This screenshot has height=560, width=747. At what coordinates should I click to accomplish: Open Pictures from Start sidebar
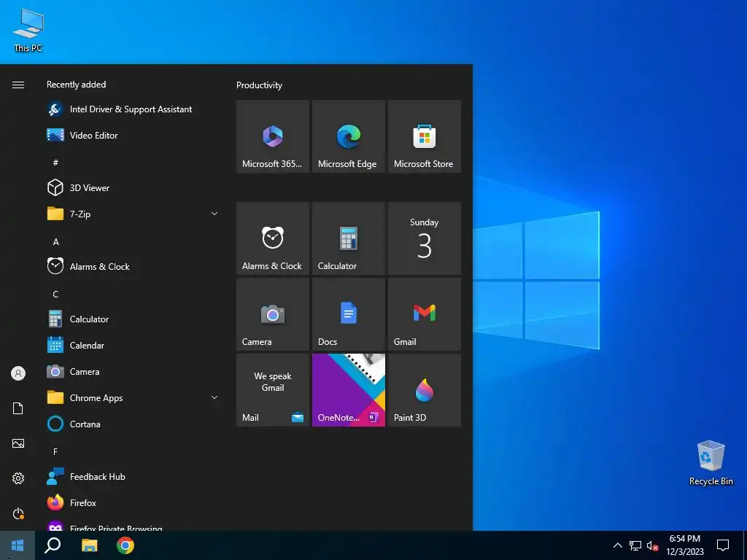tap(18, 443)
